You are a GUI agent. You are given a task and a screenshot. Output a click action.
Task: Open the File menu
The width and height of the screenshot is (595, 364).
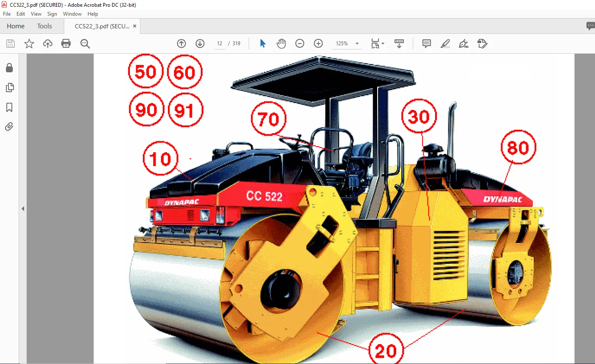tap(7, 14)
